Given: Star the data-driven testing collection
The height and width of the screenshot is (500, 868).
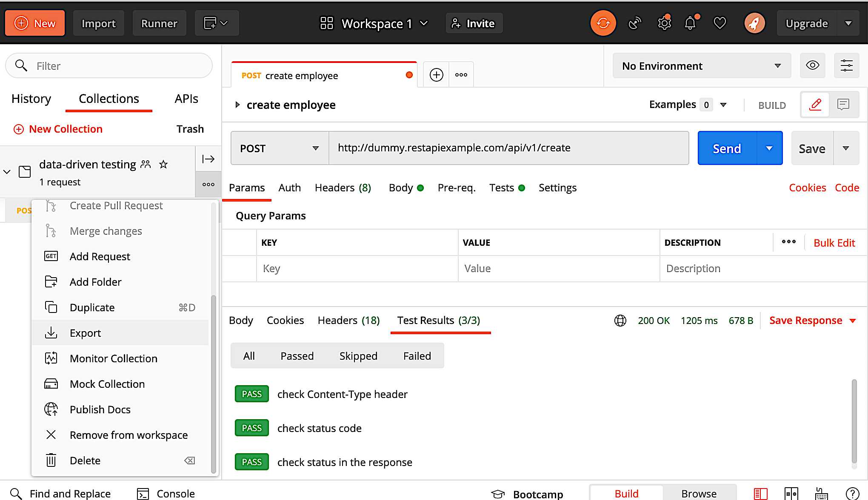Looking at the screenshot, I should [163, 164].
